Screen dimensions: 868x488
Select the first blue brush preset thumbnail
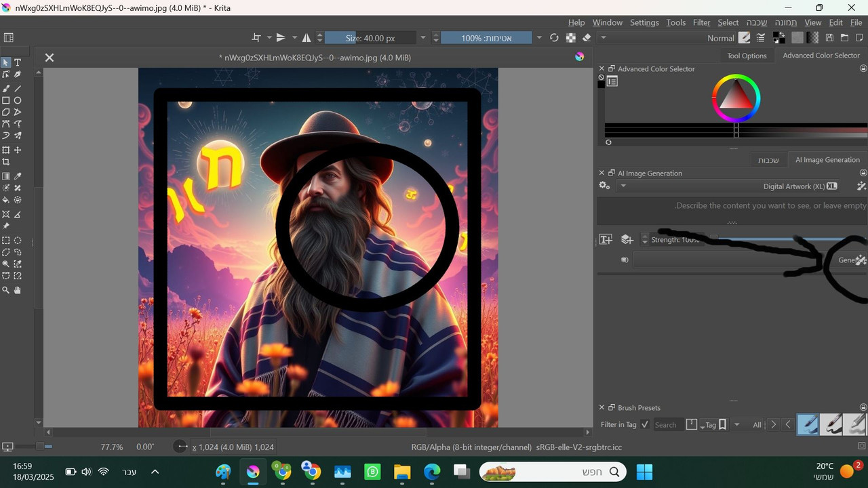point(808,424)
